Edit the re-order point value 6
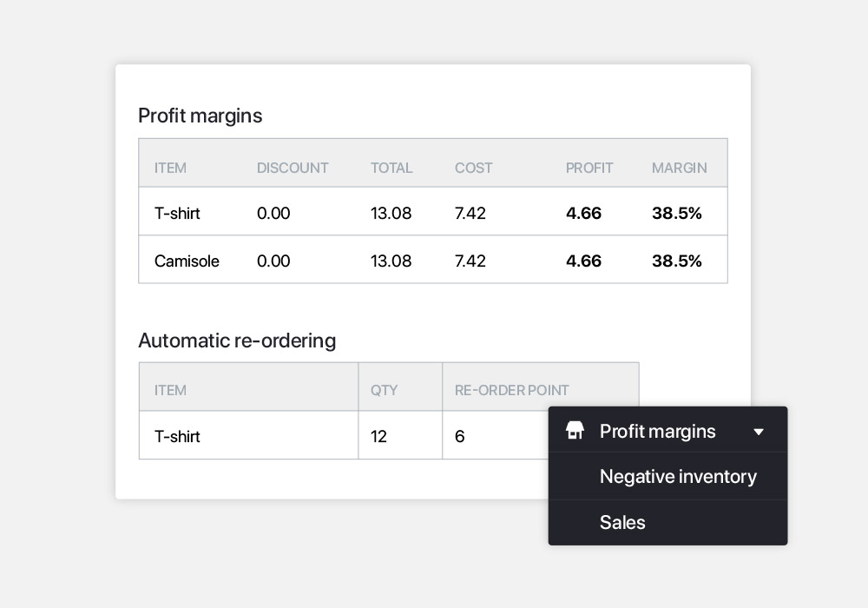 459,436
